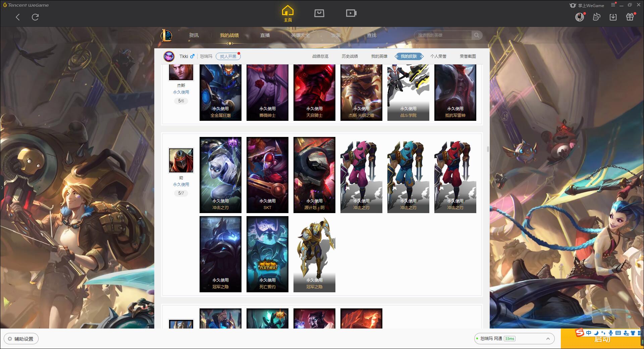The image size is (644, 349).
Task: Open the 劫 SKT skin card
Action: (x=267, y=175)
